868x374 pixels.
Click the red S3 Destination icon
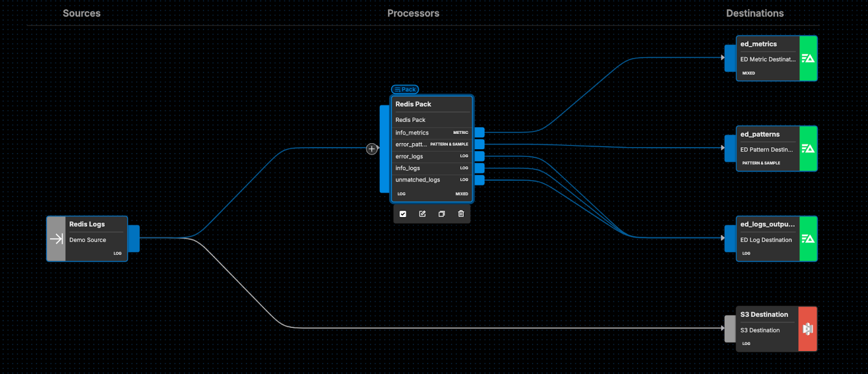[807, 329]
